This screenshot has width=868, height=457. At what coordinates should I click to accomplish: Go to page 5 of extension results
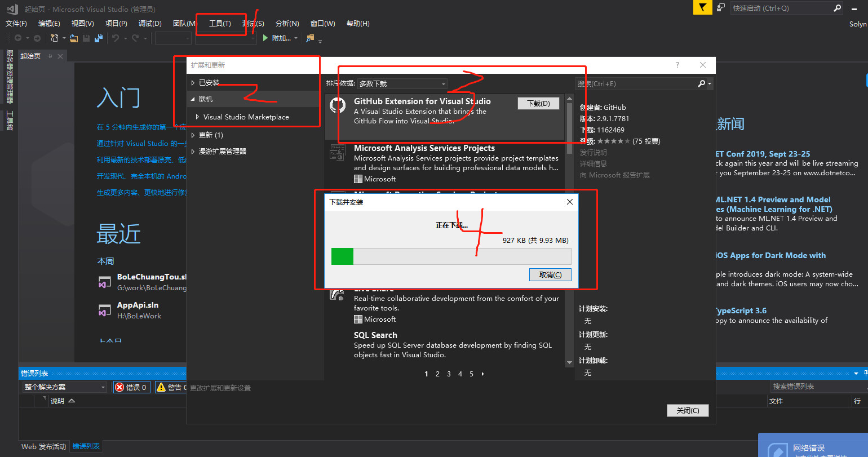472,374
